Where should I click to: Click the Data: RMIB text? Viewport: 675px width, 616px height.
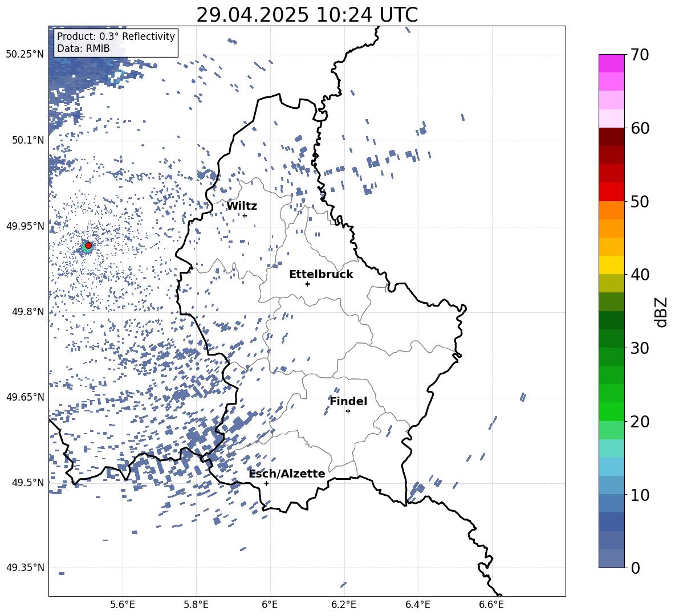(x=83, y=48)
